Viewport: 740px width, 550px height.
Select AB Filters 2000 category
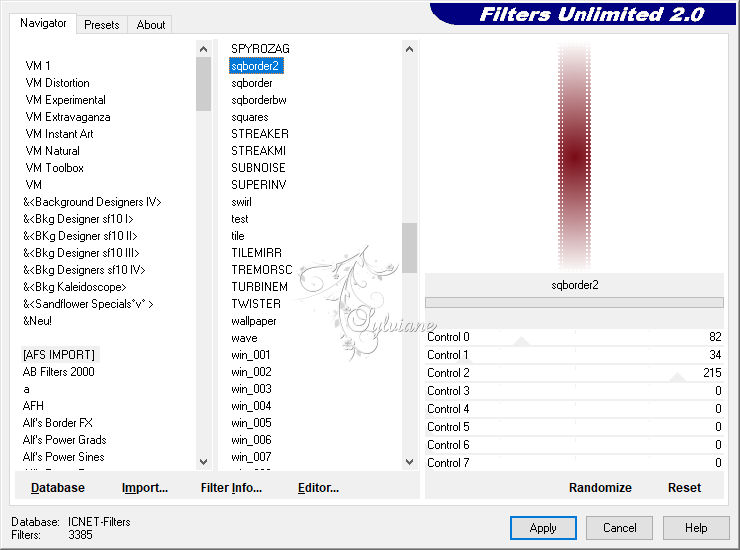pos(59,372)
